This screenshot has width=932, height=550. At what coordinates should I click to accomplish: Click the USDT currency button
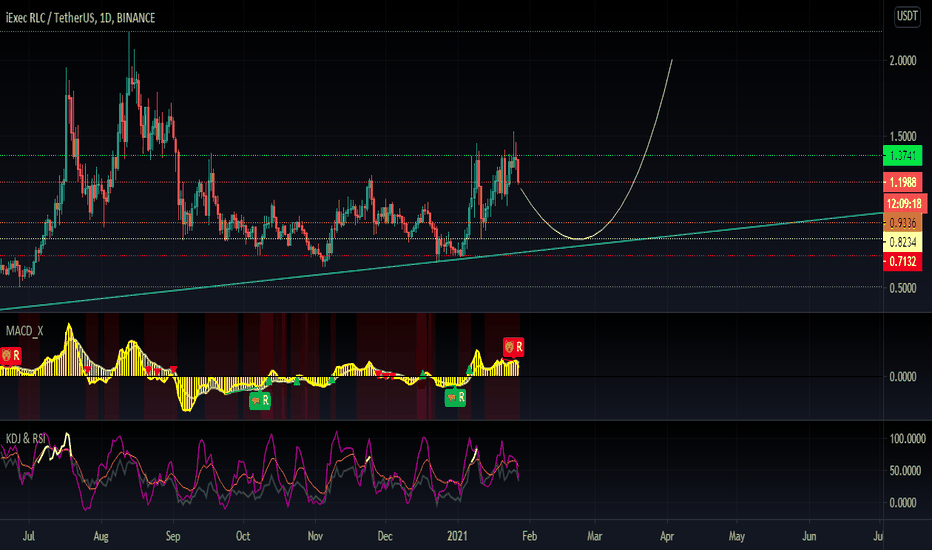click(x=907, y=17)
